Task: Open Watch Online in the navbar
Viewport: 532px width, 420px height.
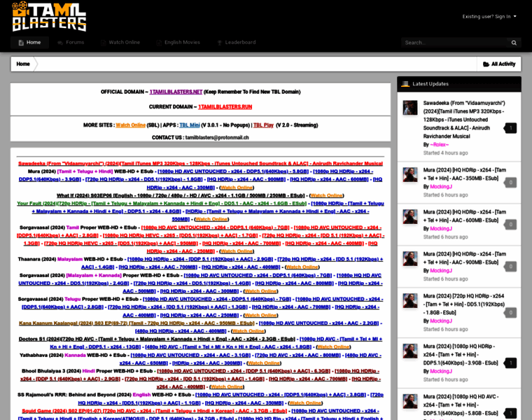Action: click(x=120, y=43)
